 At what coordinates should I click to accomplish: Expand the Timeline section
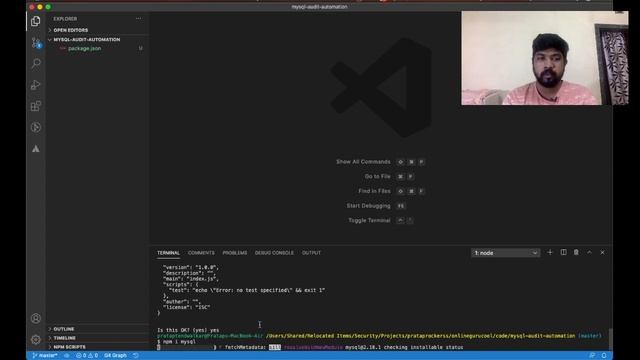[97, 338]
